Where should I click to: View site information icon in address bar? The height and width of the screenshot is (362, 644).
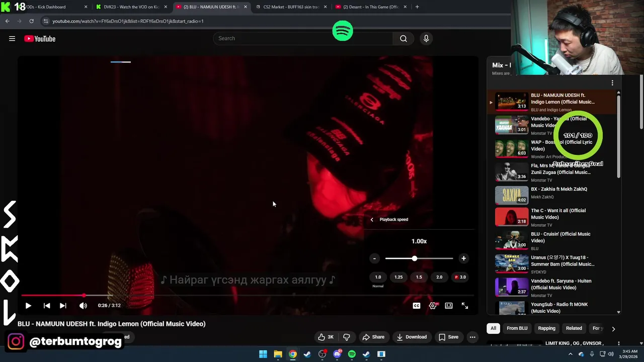(46, 21)
